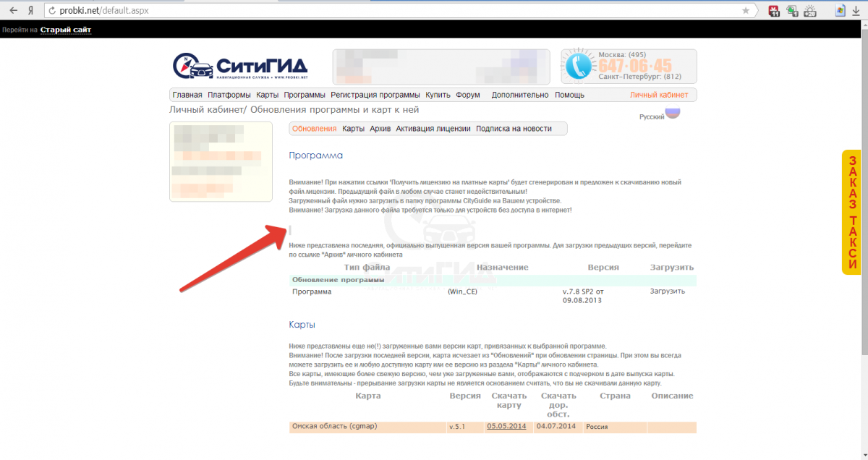Click the СитиГИД logo

point(240,66)
